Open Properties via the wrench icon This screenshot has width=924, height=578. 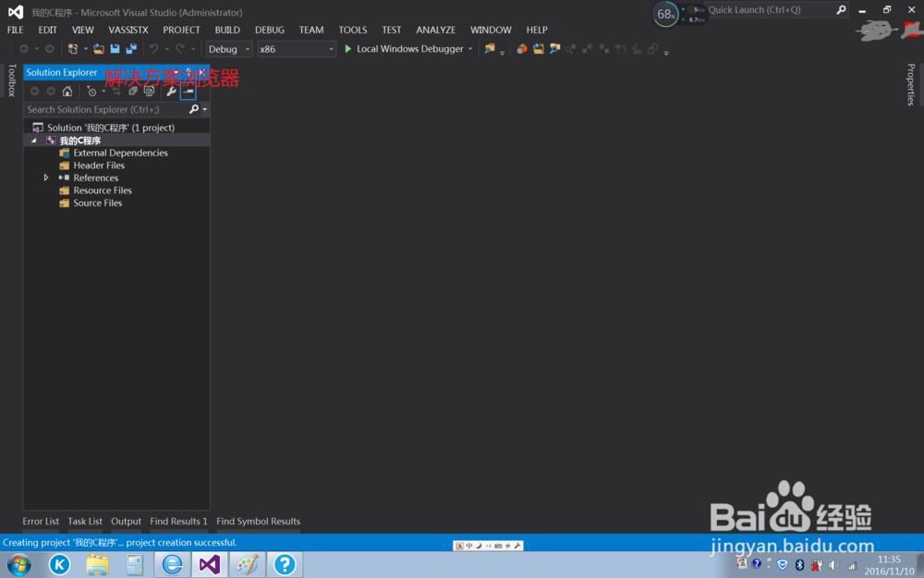[171, 92]
